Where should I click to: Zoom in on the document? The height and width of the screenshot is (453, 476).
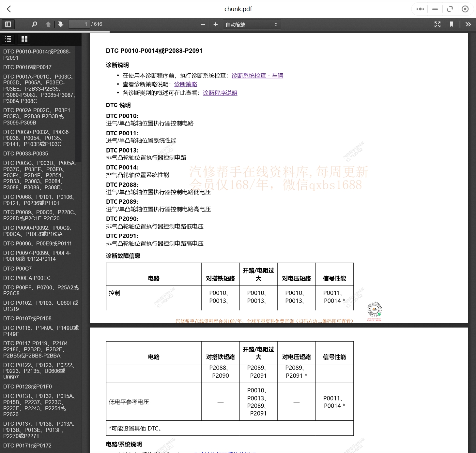(x=215, y=24)
